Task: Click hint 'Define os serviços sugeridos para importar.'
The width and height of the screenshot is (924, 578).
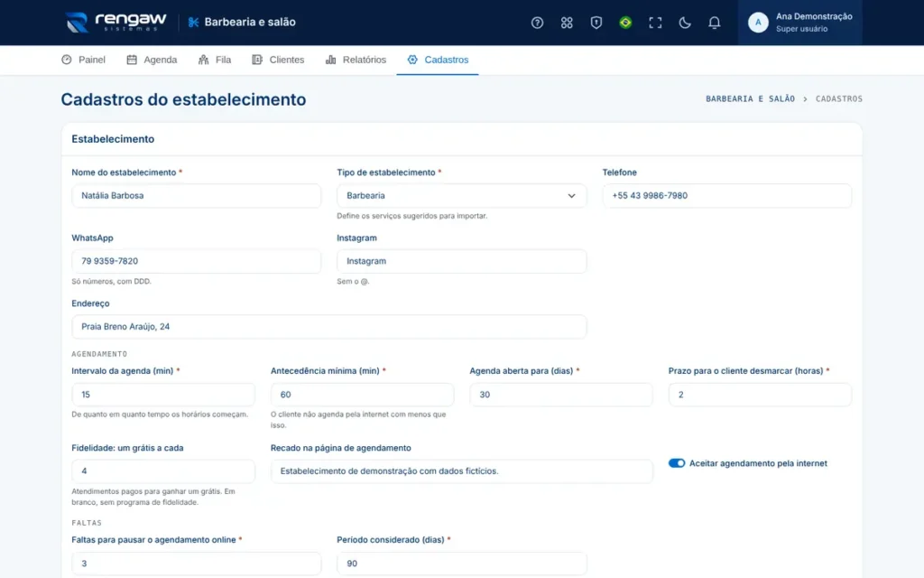Action: point(411,216)
